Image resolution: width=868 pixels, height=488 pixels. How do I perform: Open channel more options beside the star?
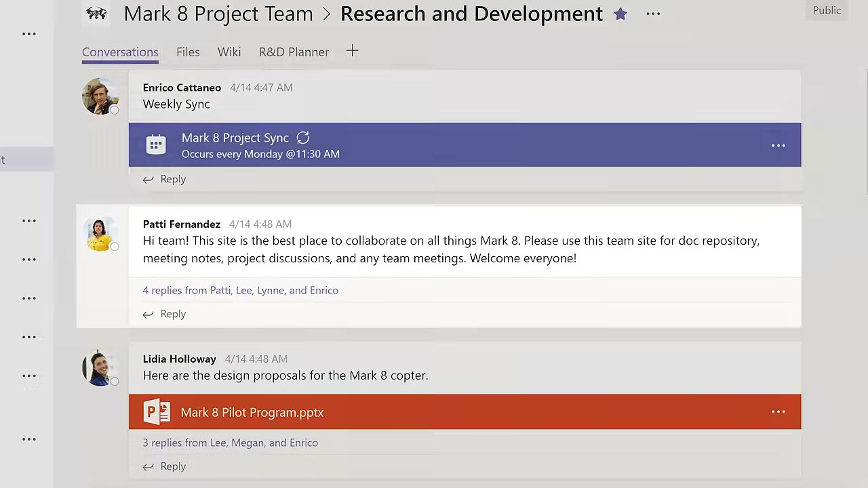coord(653,14)
